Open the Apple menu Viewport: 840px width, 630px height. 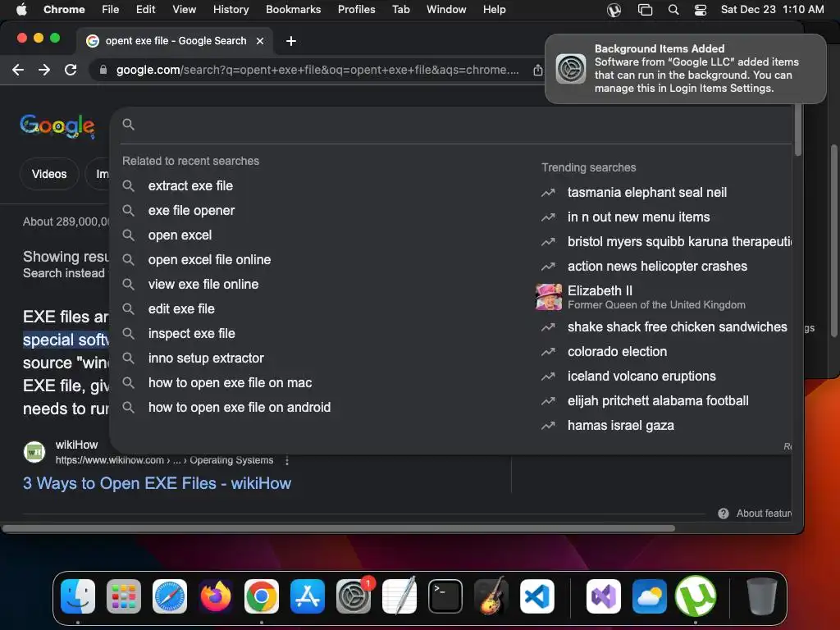click(21, 9)
